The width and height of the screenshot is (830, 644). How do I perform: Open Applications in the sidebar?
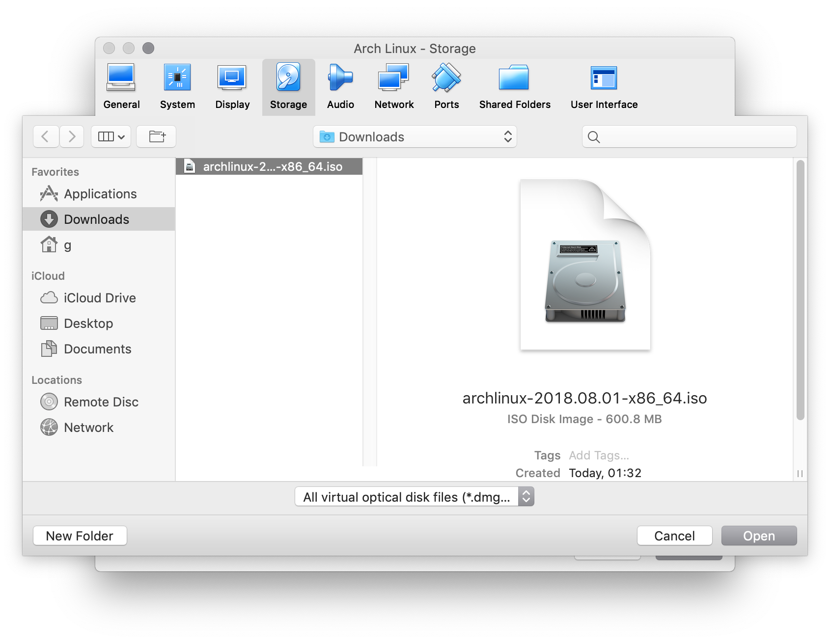pos(99,194)
